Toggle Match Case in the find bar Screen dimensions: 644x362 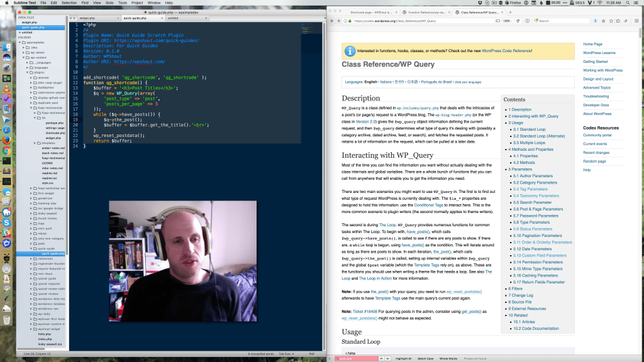[x=425, y=358]
